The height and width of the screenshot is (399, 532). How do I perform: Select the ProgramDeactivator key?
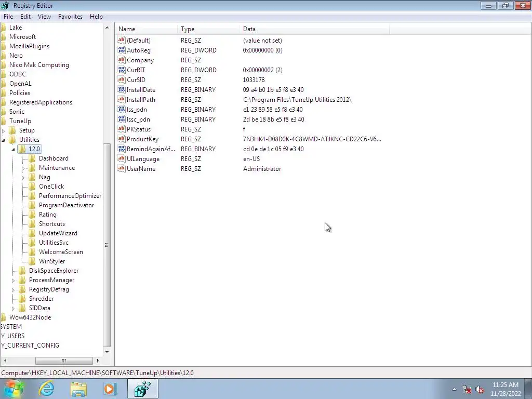(66, 205)
